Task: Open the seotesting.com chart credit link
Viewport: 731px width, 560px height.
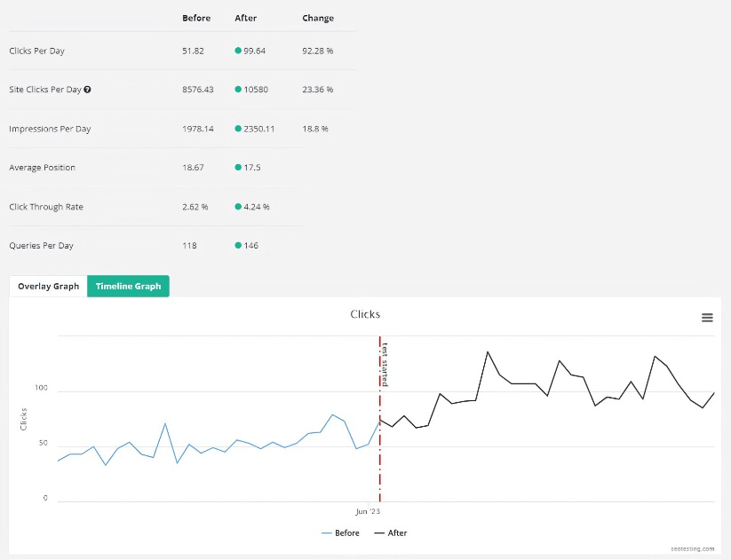Action: point(693,549)
